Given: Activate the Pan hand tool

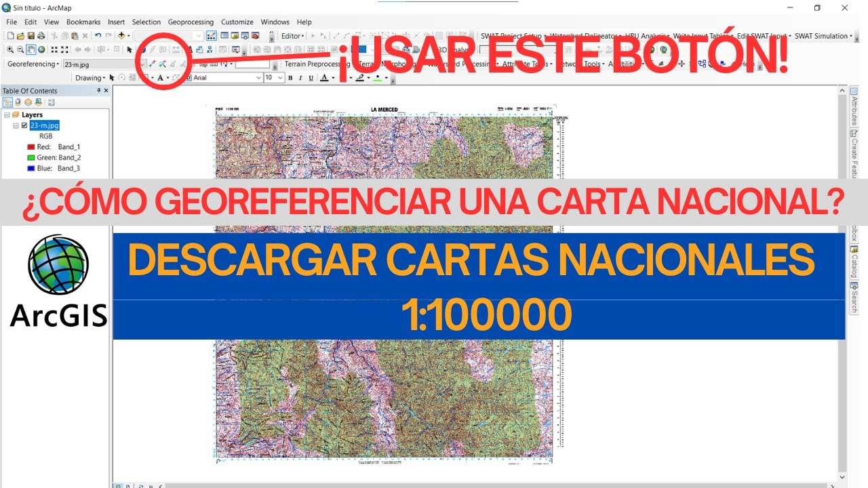Looking at the screenshot, I should (31, 49).
